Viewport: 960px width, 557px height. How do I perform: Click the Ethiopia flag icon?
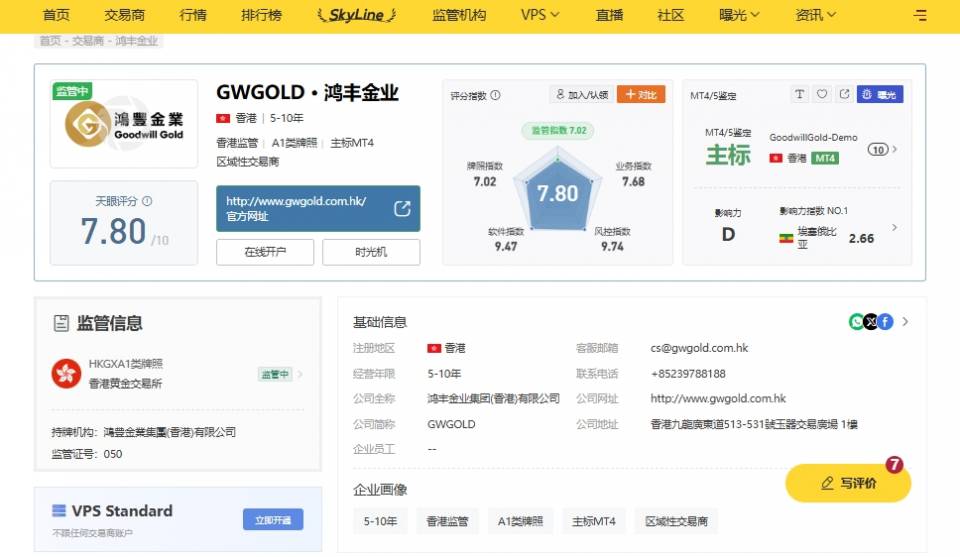(x=786, y=237)
